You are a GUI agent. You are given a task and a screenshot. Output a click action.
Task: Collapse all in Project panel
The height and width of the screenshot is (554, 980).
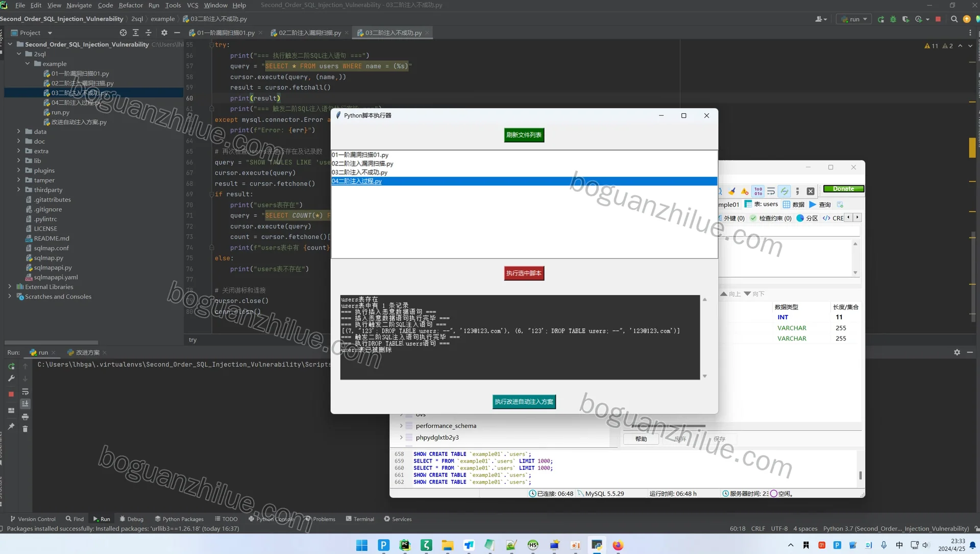149,33
